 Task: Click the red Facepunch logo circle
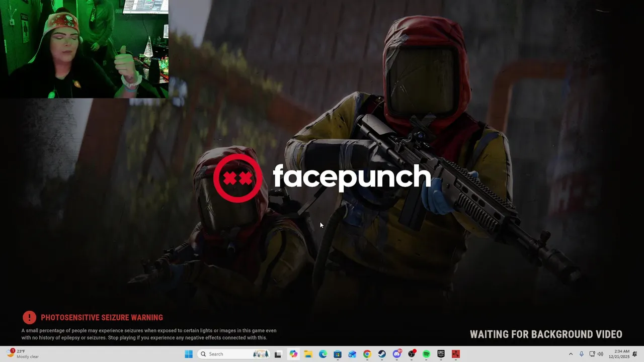click(x=238, y=178)
